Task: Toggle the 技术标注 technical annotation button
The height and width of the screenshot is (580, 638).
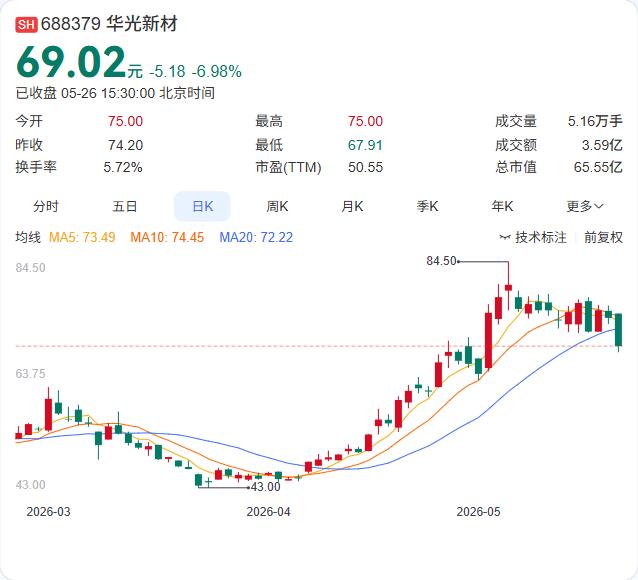Action: click(x=533, y=237)
